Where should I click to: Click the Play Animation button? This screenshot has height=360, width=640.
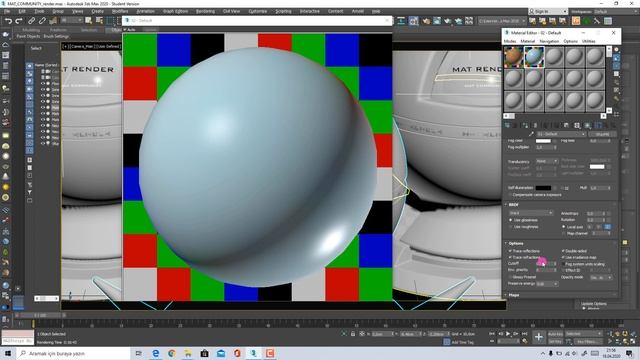click(508, 334)
